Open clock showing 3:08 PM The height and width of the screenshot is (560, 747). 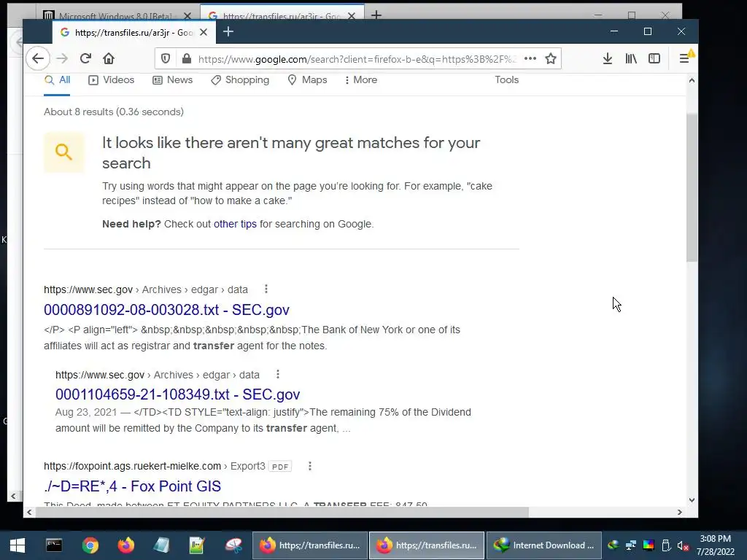715,545
